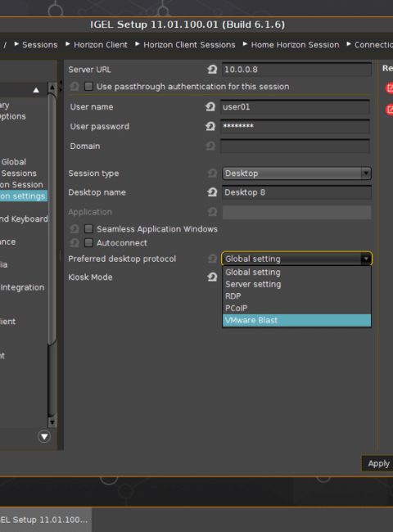Enable passthrough authentication for this session
The height and width of the screenshot is (532, 393).
[x=88, y=86]
